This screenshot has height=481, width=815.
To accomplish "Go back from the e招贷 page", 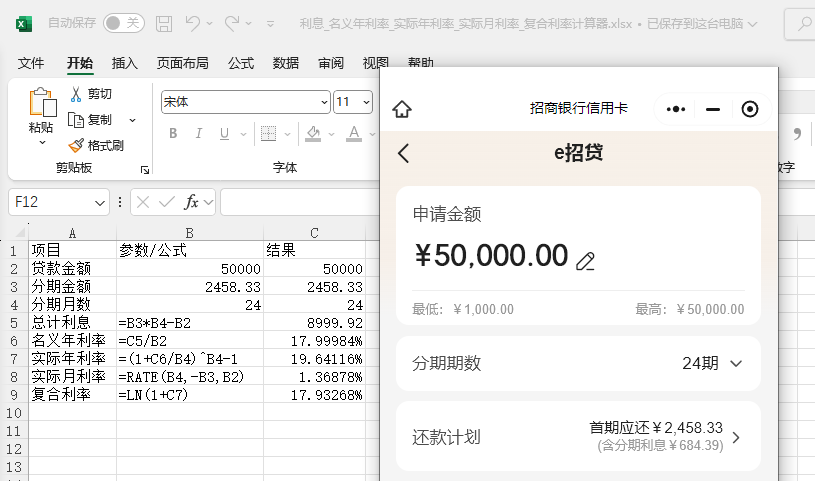I will [404, 153].
